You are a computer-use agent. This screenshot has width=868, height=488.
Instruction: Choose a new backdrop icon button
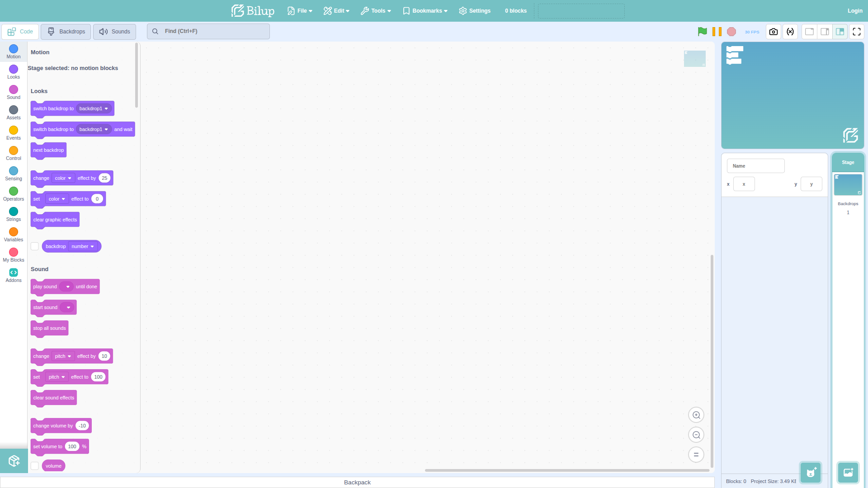click(x=848, y=473)
